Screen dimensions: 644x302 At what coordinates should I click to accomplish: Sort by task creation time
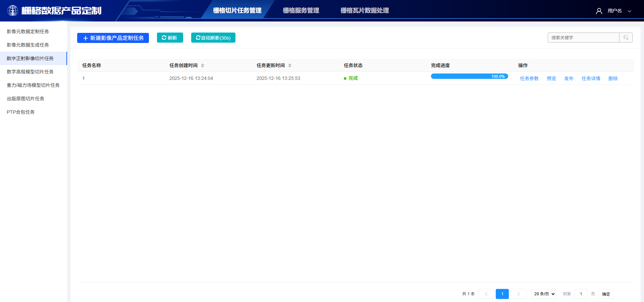203,65
